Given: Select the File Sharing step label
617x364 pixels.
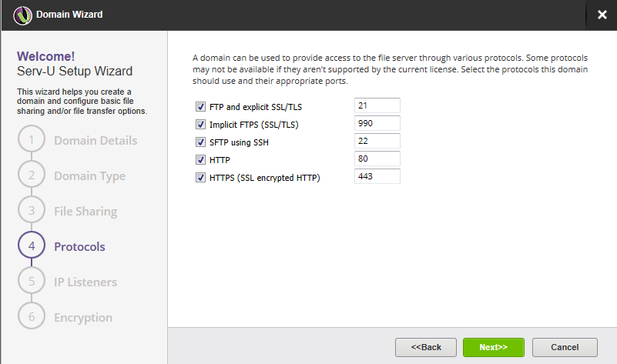Looking at the screenshot, I should (x=86, y=212).
